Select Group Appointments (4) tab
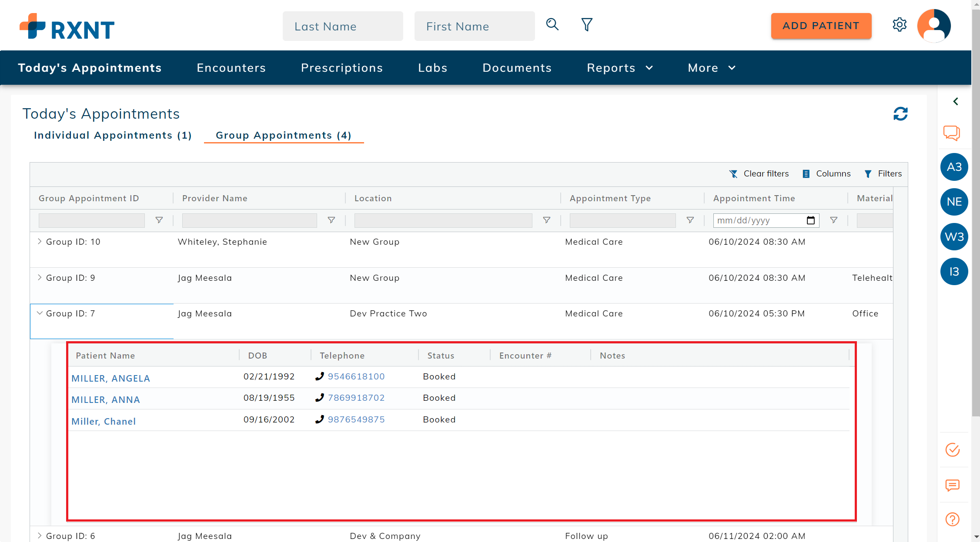Viewport: 980px width, 542px height. coord(284,135)
